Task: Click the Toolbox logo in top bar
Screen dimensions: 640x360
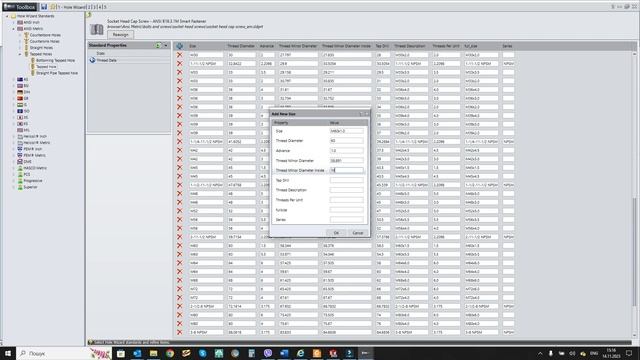Action: tap(20, 7)
